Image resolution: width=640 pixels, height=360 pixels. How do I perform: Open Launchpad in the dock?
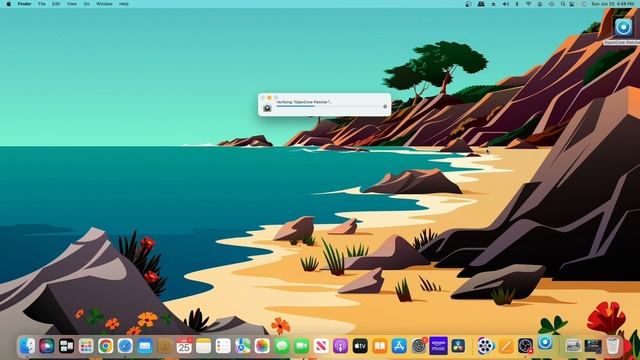pos(86,346)
